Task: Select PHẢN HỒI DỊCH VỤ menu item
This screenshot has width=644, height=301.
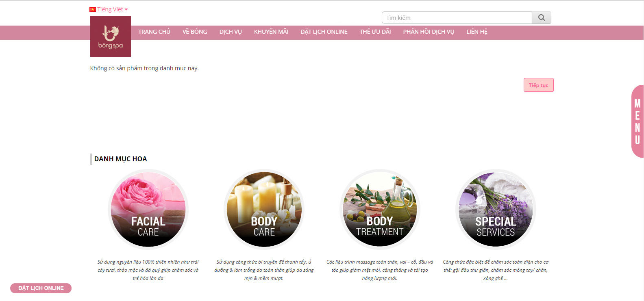Action: 429,32
